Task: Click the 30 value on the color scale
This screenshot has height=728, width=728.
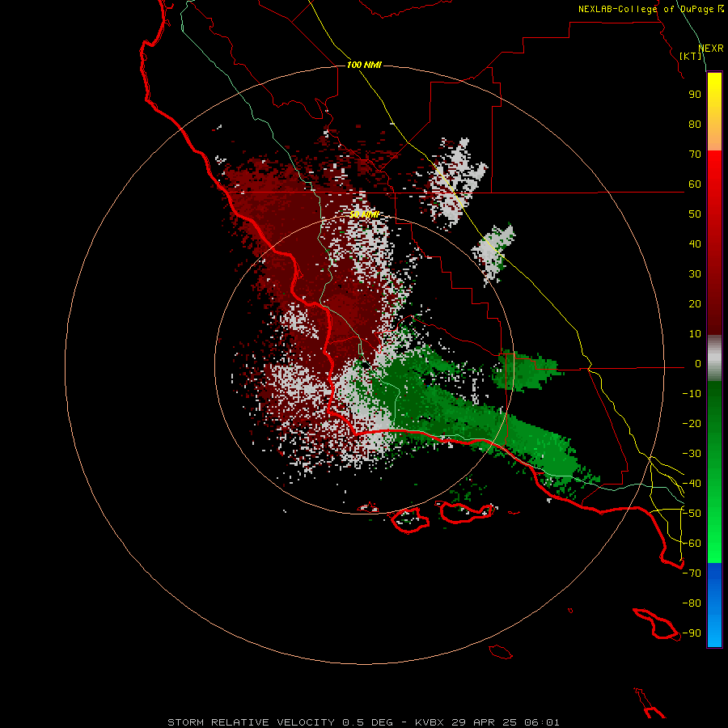Action: pos(695,274)
